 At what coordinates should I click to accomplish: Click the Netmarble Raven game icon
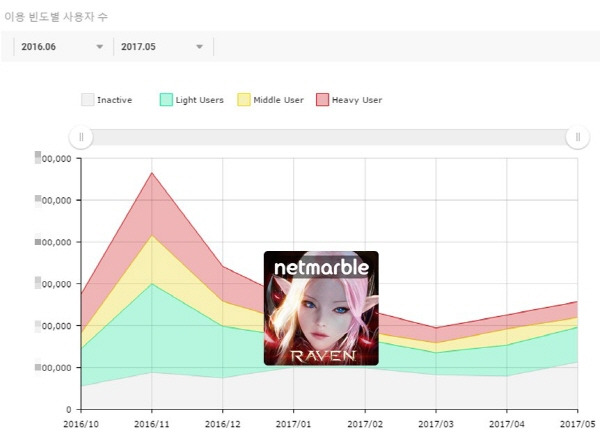321,308
